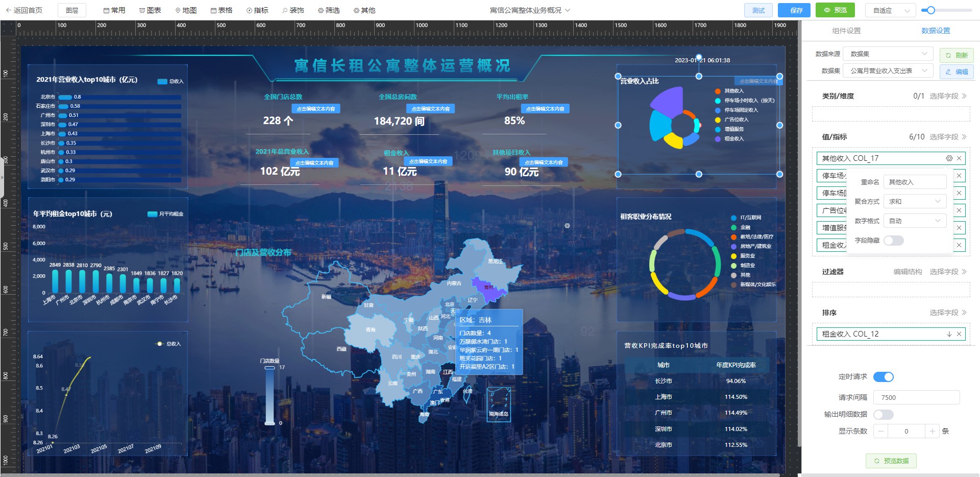Open the 图表 chart components menu

click(x=150, y=10)
